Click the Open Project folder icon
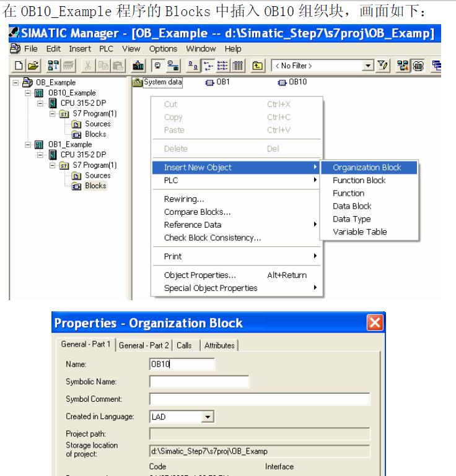Viewport: 456px width, 476px height. (x=33, y=66)
